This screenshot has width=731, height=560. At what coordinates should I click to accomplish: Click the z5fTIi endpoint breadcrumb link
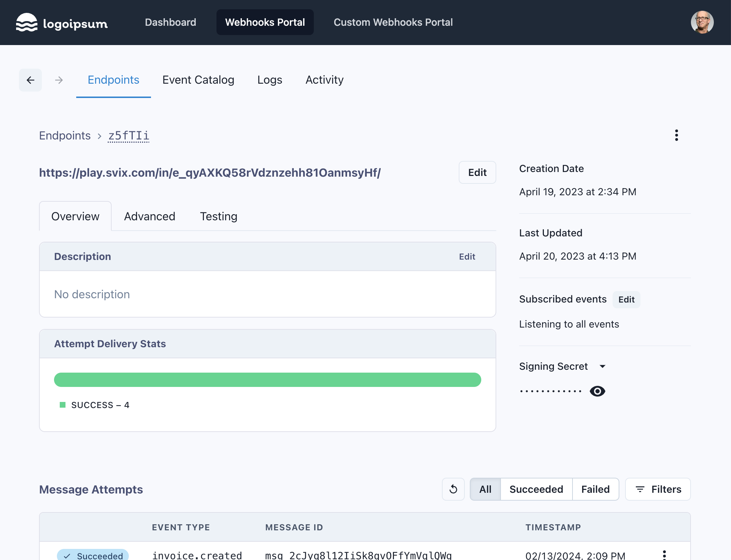click(x=128, y=135)
